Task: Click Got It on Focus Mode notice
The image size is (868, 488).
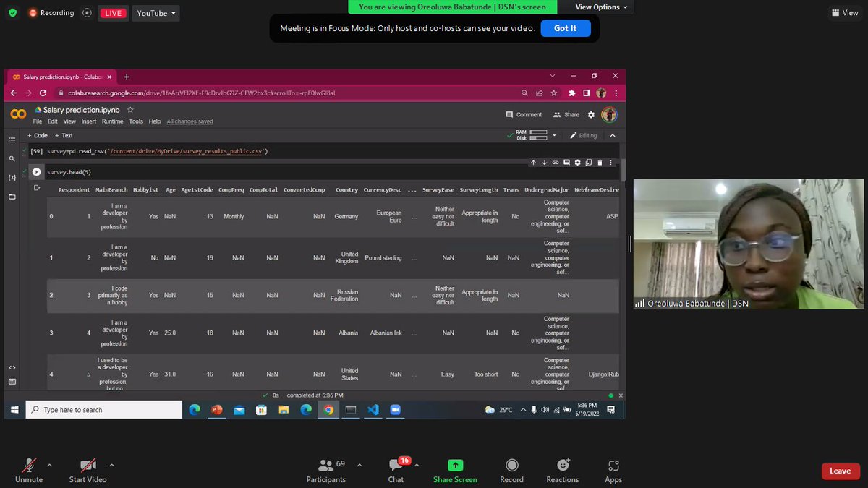Action: pyautogui.click(x=565, y=28)
